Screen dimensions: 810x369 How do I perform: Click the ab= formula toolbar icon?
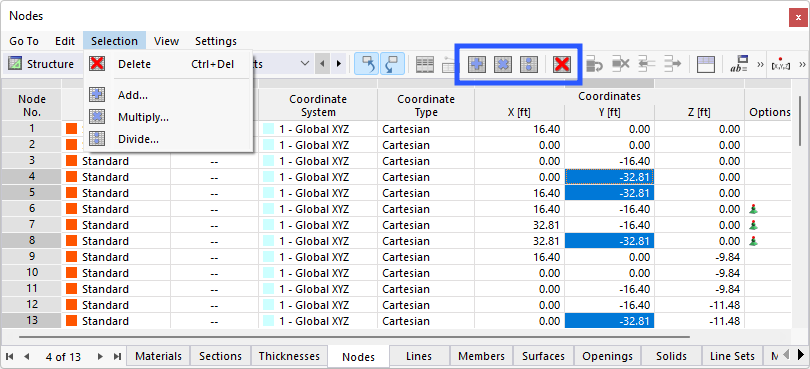(739, 65)
